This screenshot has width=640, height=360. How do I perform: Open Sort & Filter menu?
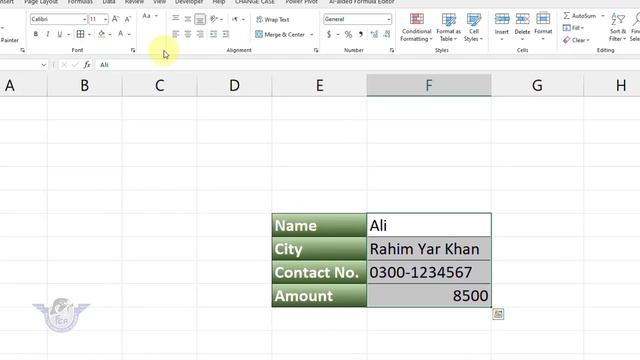click(618, 27)
